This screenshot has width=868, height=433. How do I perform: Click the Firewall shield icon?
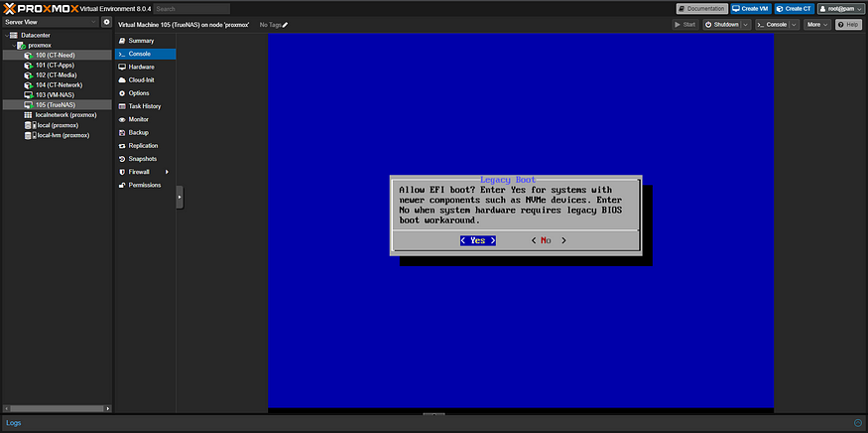click(x=122, y=173)
